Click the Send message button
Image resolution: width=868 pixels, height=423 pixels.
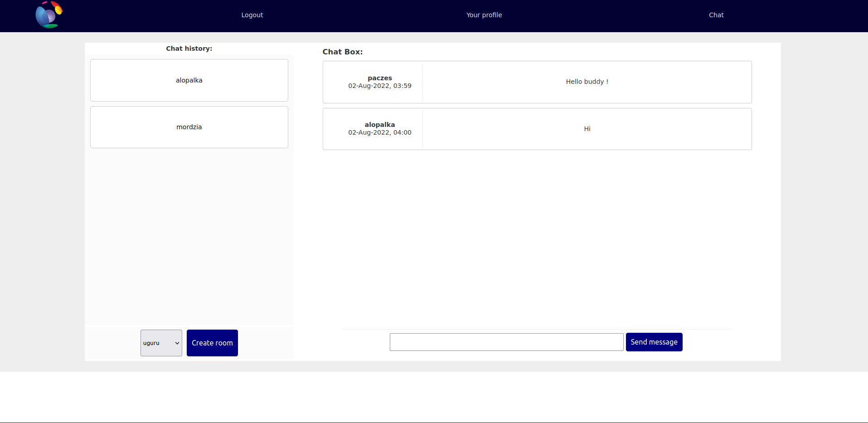point(654,342)
